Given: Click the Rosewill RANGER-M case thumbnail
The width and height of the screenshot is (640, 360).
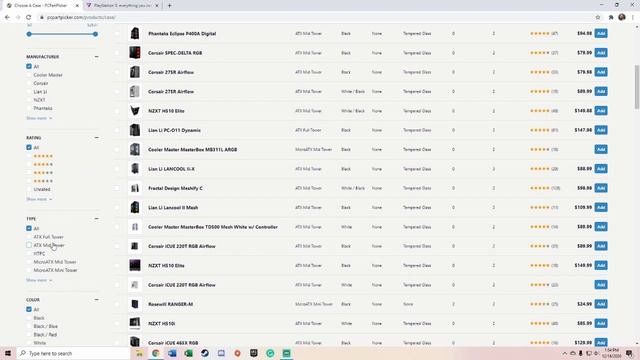Looking at the screenshot, I should pyautogui.click(x=135, y=304).
